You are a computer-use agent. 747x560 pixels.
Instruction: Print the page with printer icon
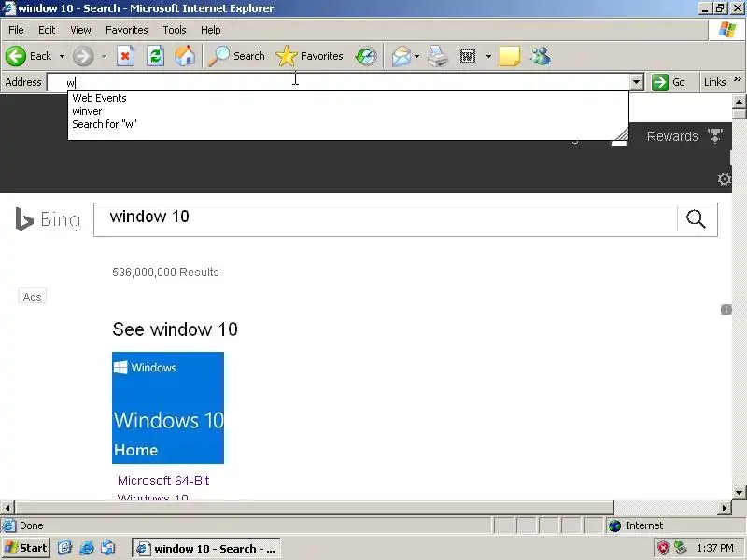click(438, 56)
